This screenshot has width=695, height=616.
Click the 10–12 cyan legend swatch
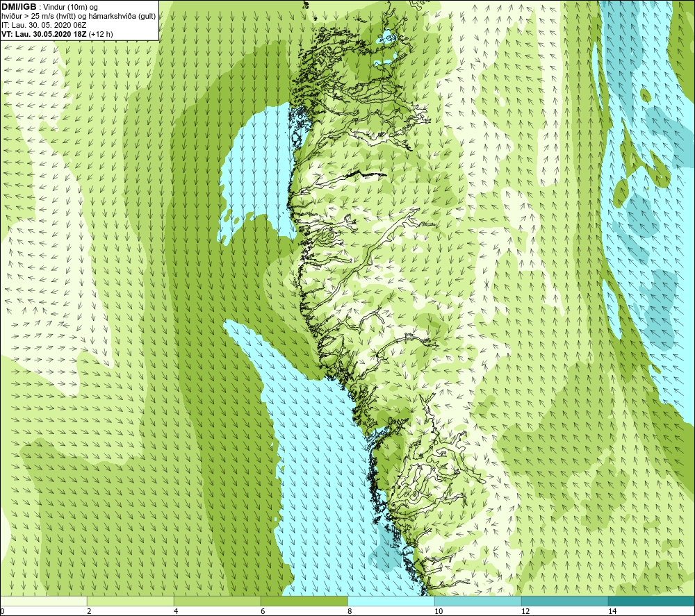[478, 601]
